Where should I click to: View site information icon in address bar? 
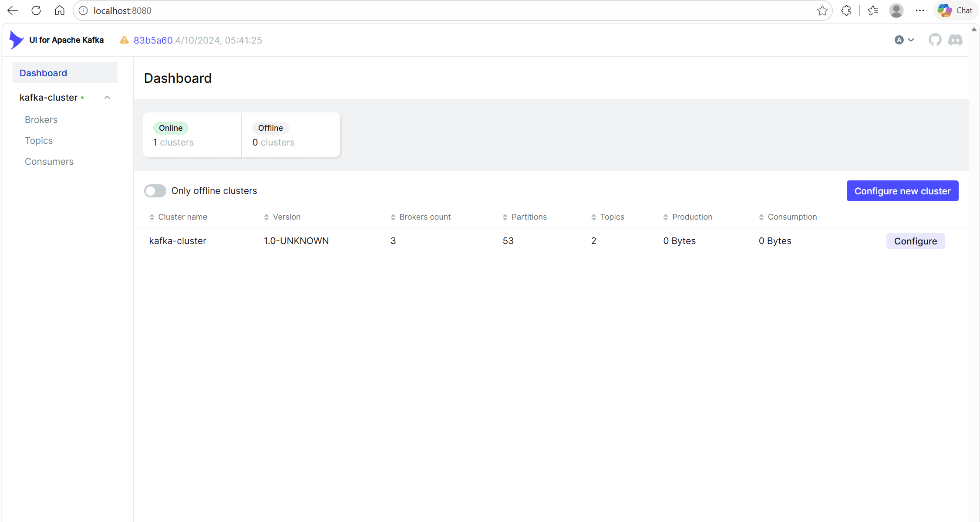[83, 10]
